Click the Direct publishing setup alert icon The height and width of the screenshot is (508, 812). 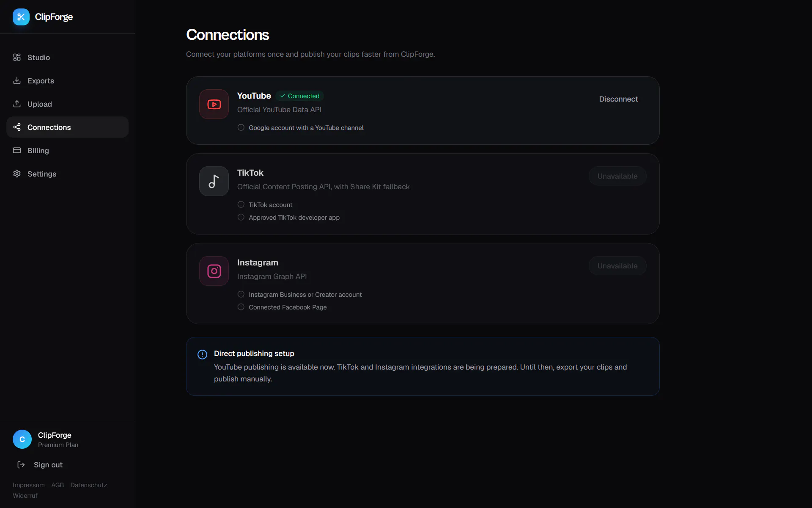(203, 354)
